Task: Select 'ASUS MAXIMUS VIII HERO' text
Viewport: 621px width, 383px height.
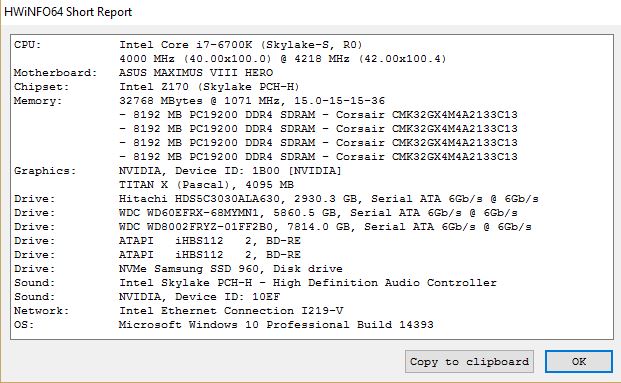Action: coord(196,73)
